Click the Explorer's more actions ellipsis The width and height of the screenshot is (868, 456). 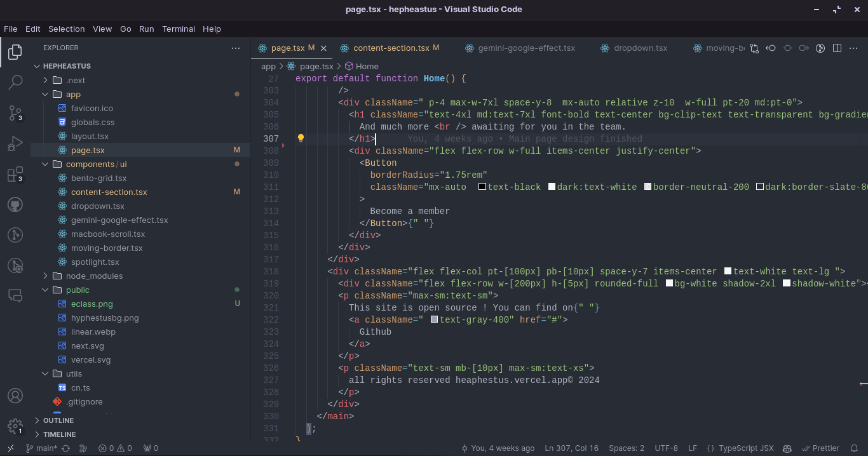tap(236, 48)
